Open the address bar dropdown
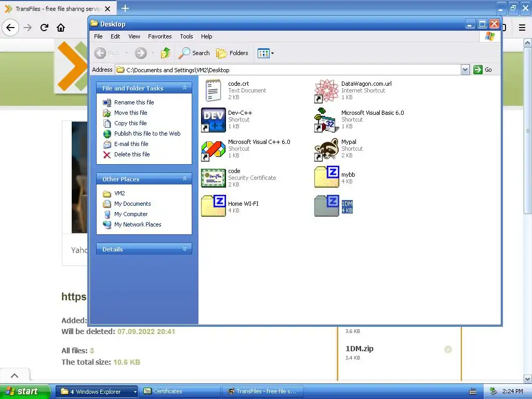532x399 pixels. [x=465, y=70]
